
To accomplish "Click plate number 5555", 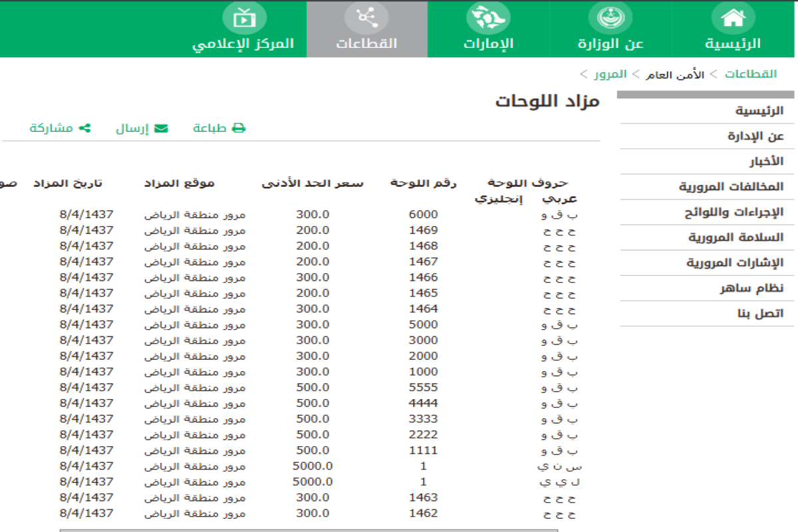I will tap(424, 387).
